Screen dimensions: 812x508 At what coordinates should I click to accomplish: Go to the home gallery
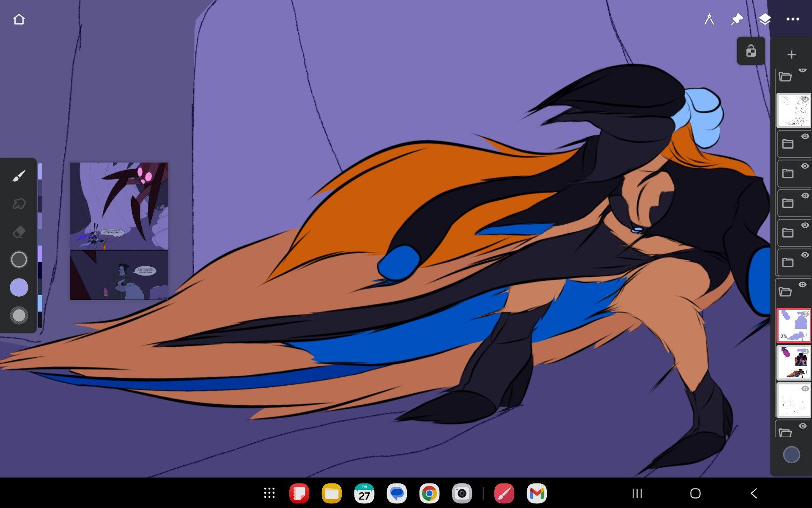19,19
